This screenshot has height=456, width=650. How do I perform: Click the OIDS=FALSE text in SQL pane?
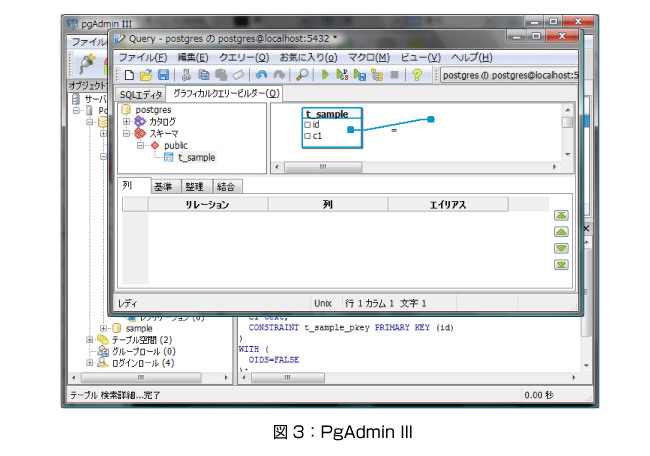coord(274,360)
